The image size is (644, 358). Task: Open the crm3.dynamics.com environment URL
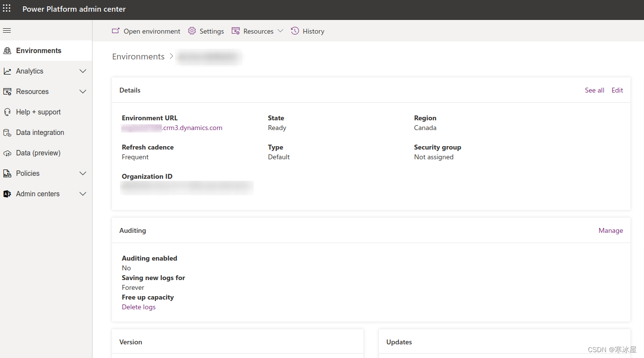click(172, 128)
